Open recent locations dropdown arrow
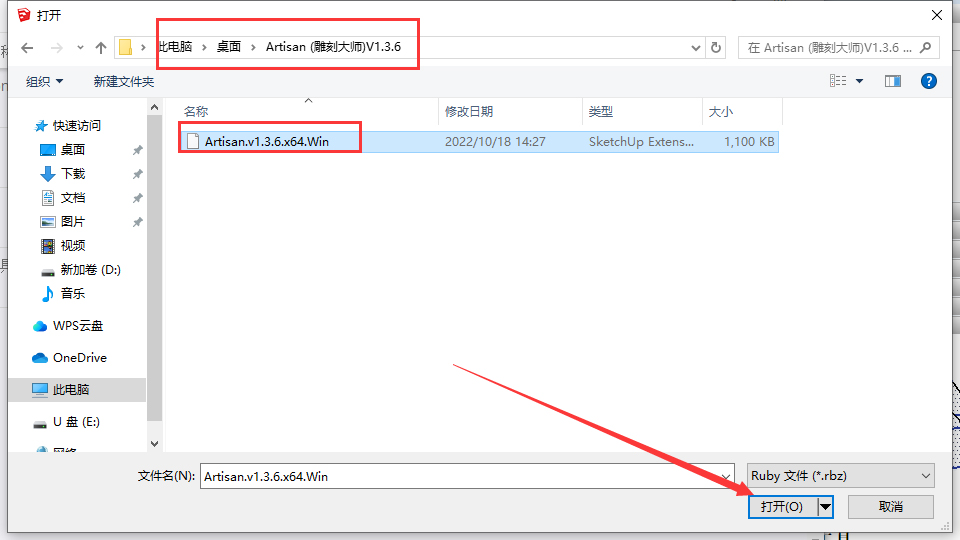The height and width of the screenshot is (540, 960). point(80,48)
